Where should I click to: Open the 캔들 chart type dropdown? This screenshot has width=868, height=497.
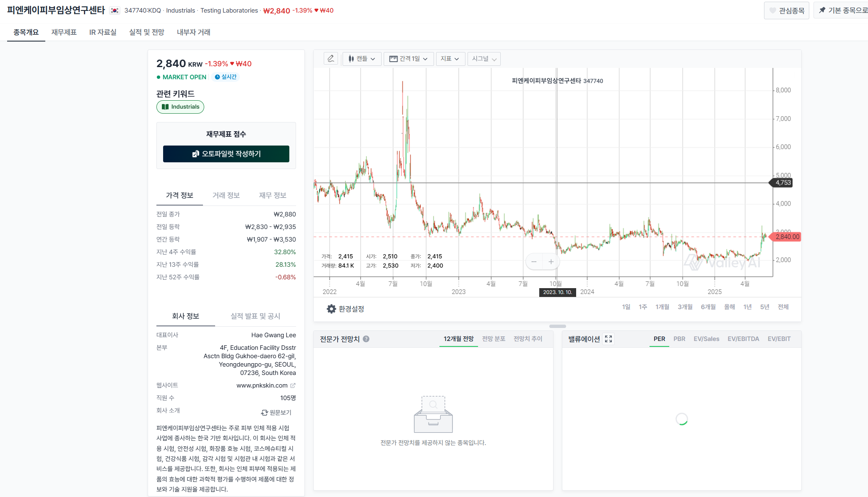(361, 59)
